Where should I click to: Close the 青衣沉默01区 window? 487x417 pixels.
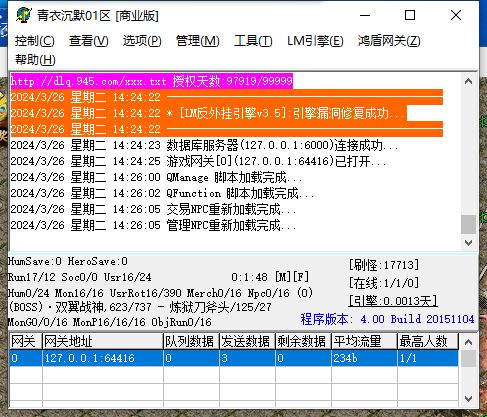point(456,15)
